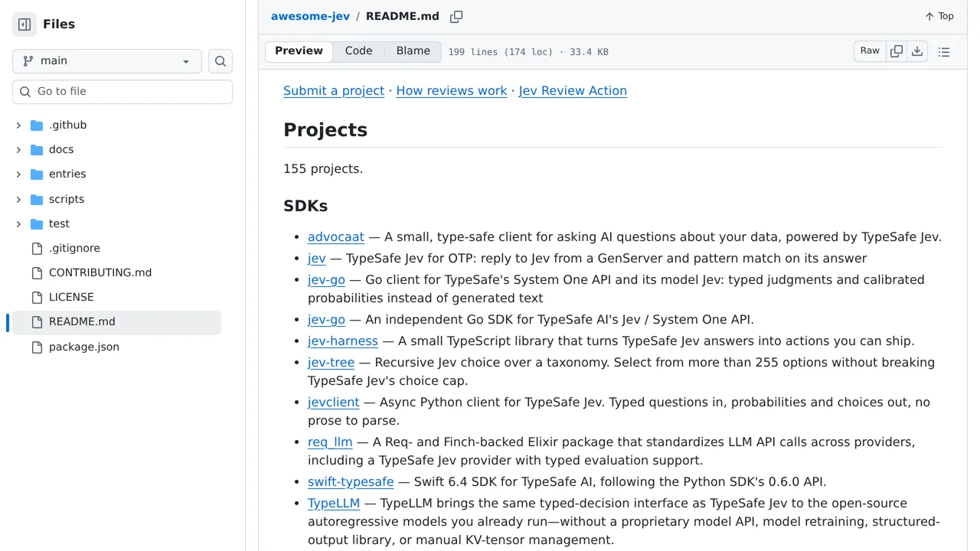The height and width of the screenshot is (551, 980).
Task: Open the jev-harness project link
Action: tap(343, 341)
